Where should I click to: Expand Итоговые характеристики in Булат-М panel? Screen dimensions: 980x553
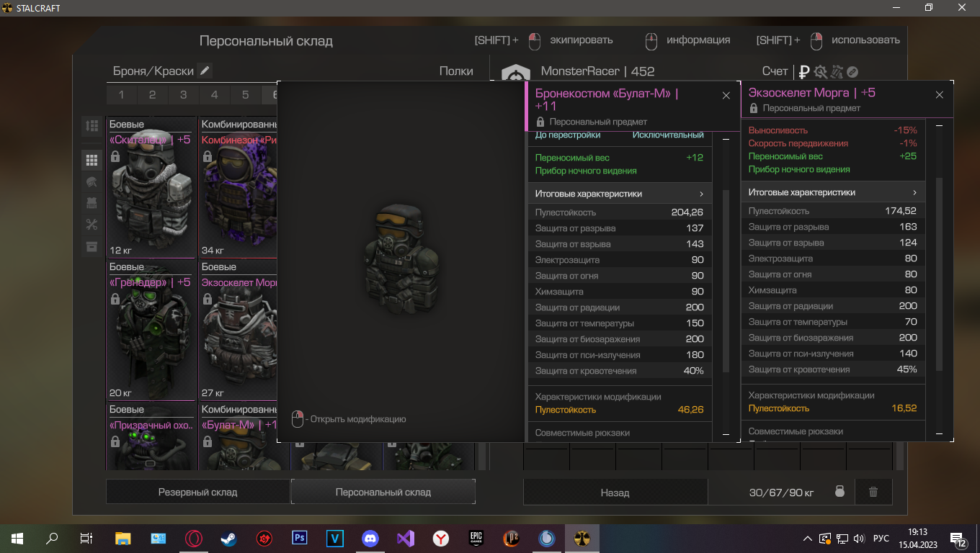point(620,194)
